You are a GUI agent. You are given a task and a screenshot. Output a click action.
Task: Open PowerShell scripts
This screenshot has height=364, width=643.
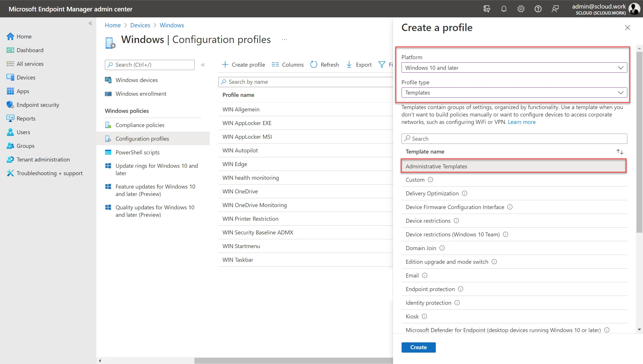click(x=137, y=152)
